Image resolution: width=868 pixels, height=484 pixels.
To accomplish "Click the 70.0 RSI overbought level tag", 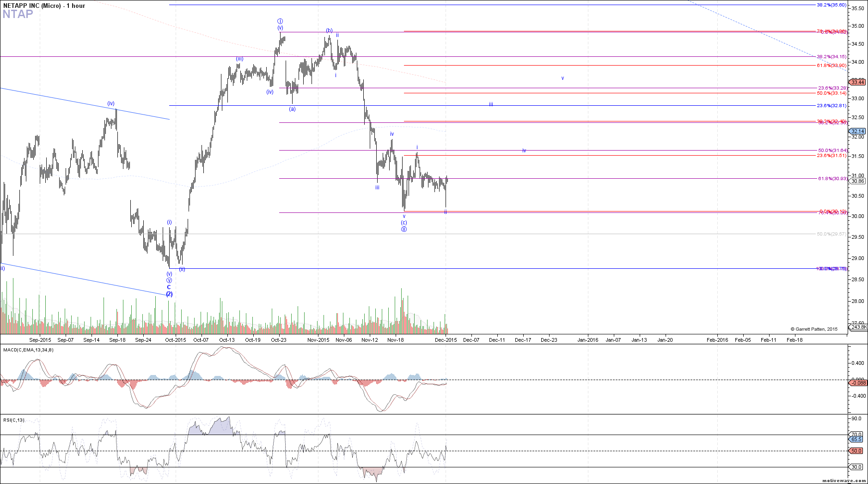I will tap(856, 434).
